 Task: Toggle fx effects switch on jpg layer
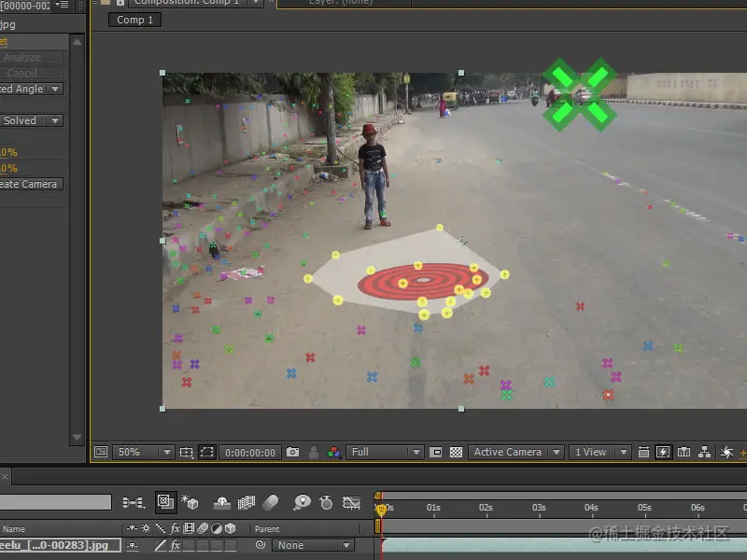click(x=175, y=545)
